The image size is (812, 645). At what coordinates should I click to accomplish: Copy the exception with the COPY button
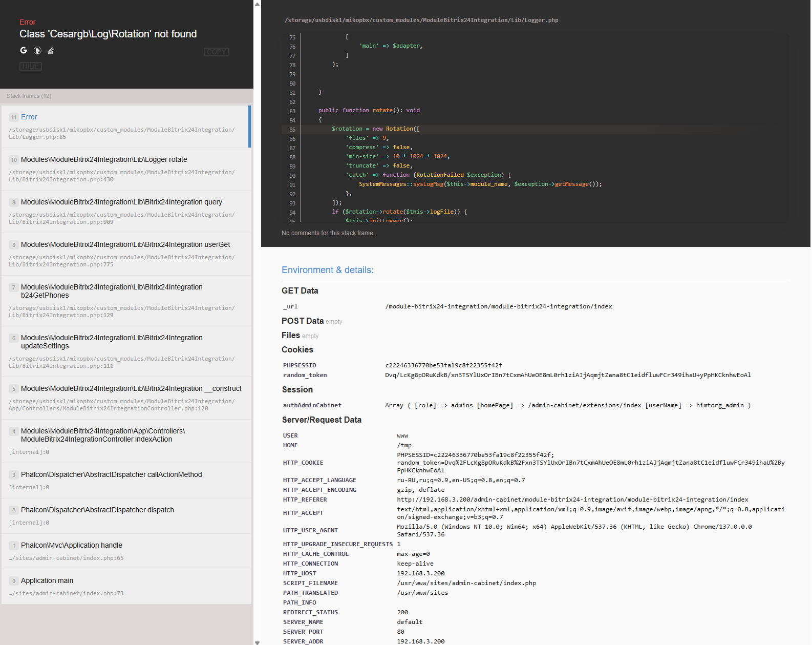[217, 52]
